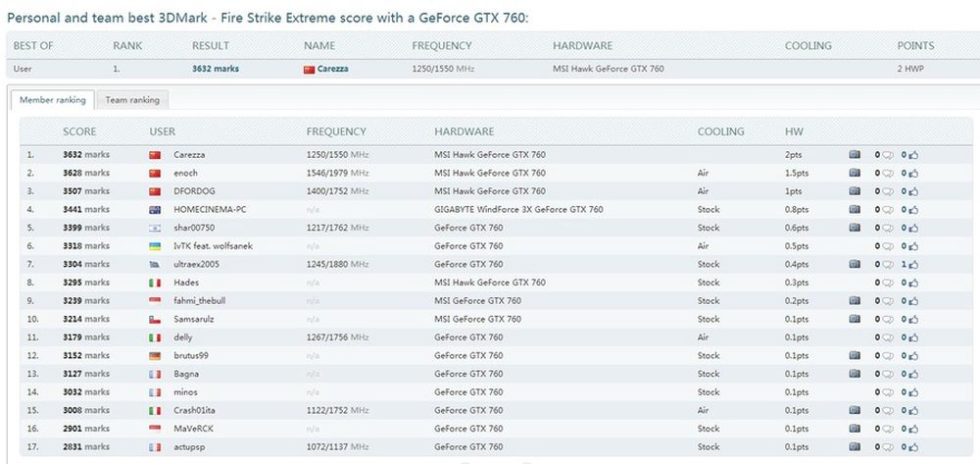Open the screenshot icon for HOMECINEMA-PC
980x464 pixels.
[x=855, y=210]
